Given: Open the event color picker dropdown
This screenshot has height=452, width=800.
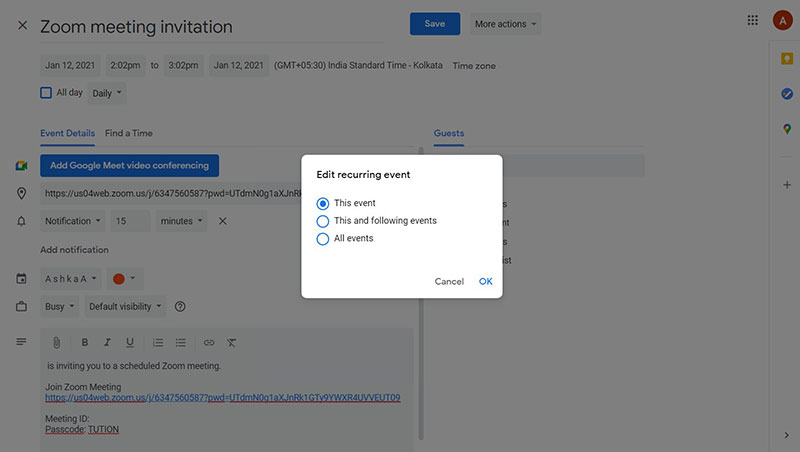Looking at the screenshot, I should [x=124, y=279].
